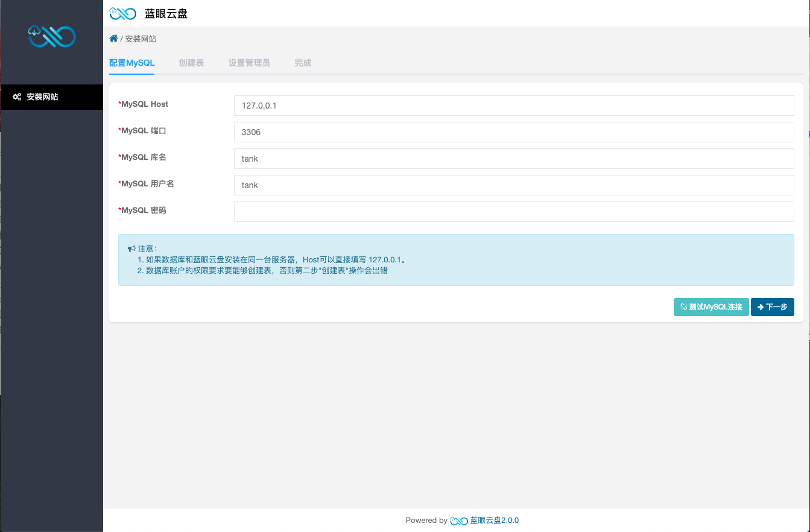Click the logo icon beside the 蓝眼云盘 header title

122,13
